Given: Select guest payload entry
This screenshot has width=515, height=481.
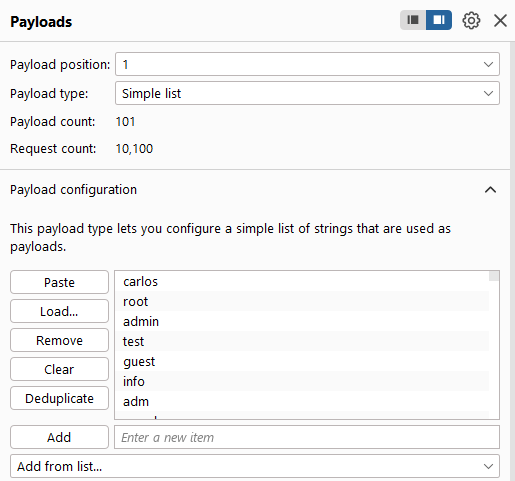Looking at the screenshot, I should [x=302, y=361].
